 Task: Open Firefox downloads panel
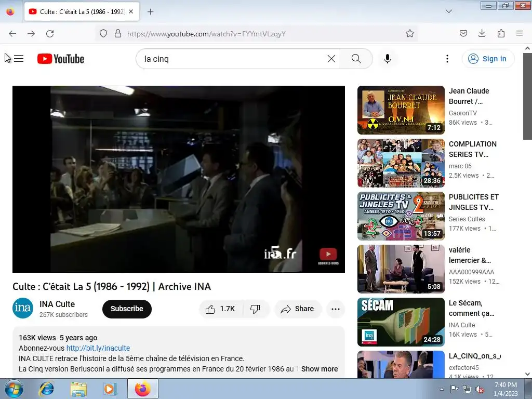tap(482, 34)
